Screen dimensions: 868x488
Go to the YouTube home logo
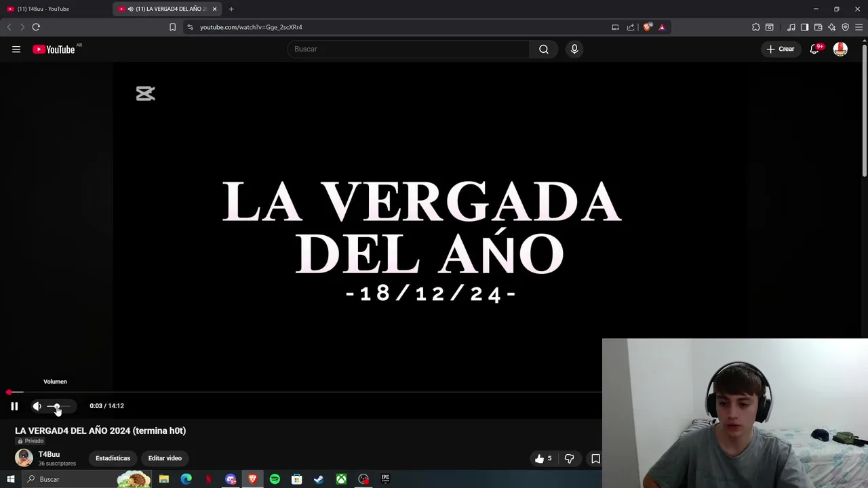(54, 49)
